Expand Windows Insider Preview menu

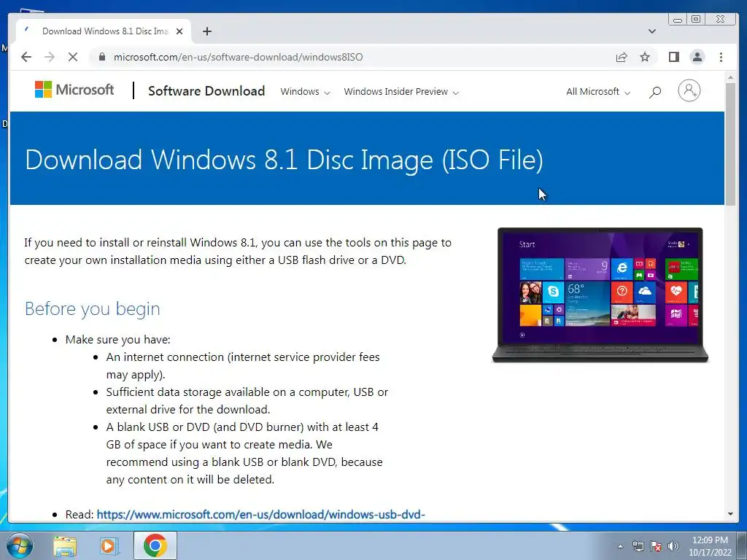point(401,91)
